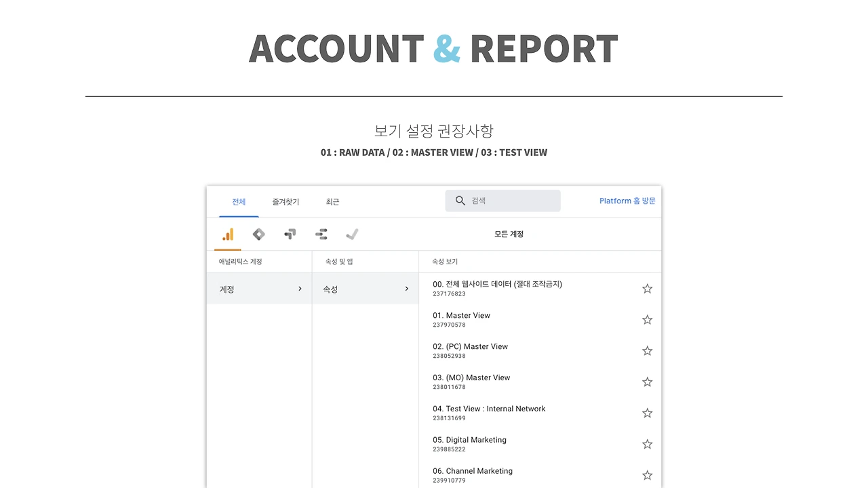Click the Google Data Studio icon
868x488 pixels.
tap(321, 234)
